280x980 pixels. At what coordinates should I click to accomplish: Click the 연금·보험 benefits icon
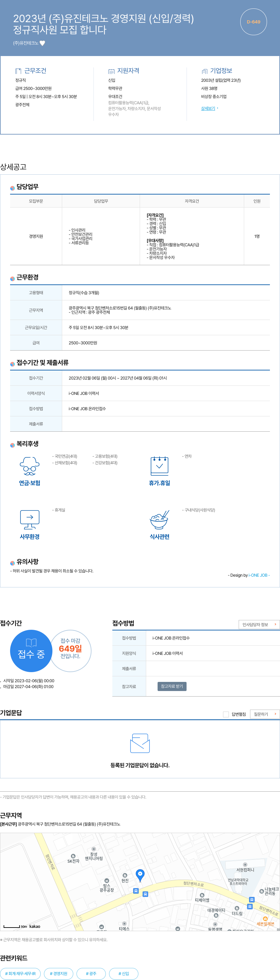(30, 466)
